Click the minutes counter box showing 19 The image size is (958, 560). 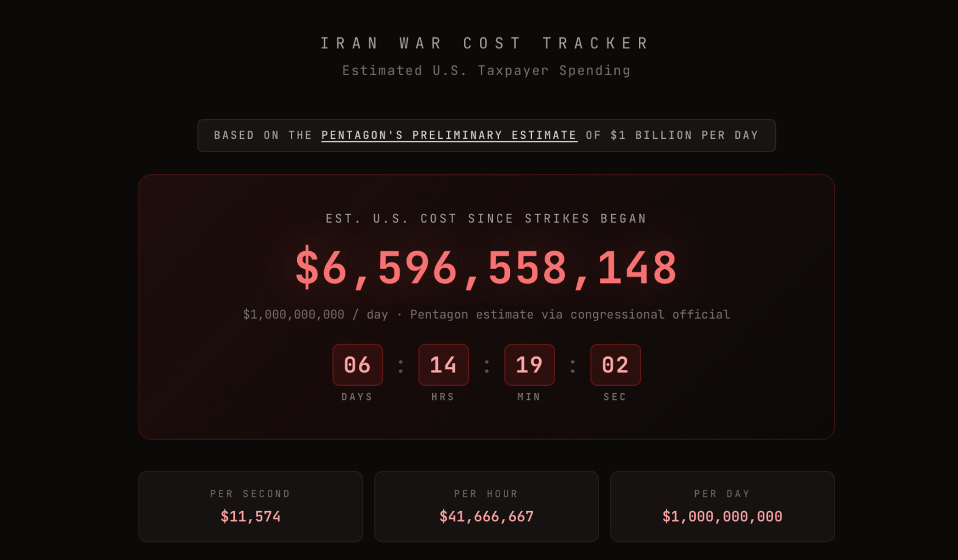point(529,365)
